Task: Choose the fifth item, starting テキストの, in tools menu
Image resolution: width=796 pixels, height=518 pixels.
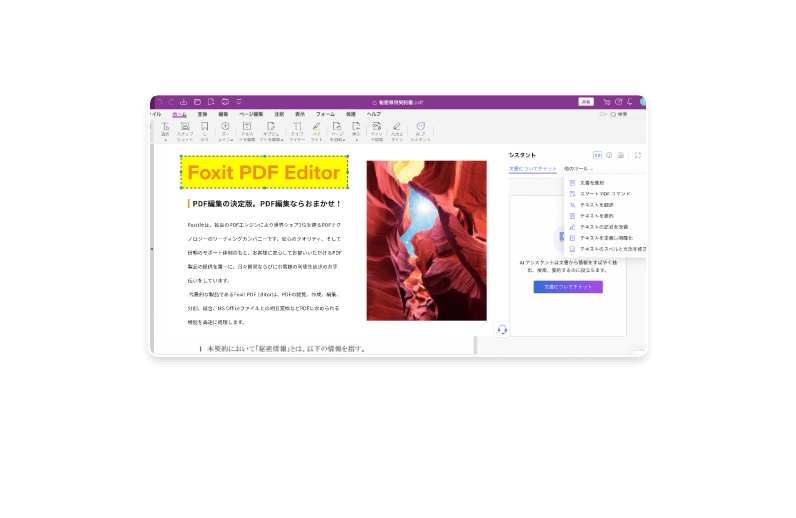Action: [x=605, y=227]
